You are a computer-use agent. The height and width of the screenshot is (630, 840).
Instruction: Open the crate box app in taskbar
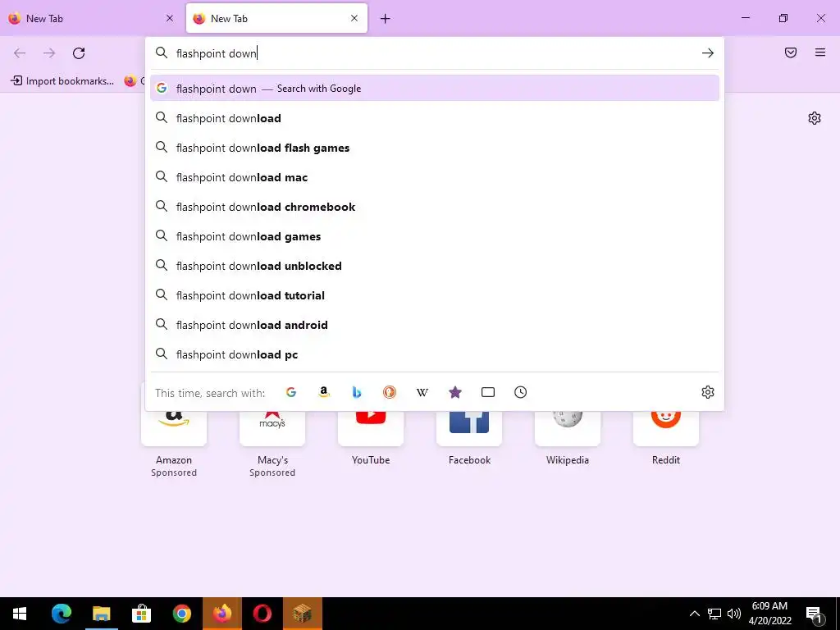(x=302, y=614)
